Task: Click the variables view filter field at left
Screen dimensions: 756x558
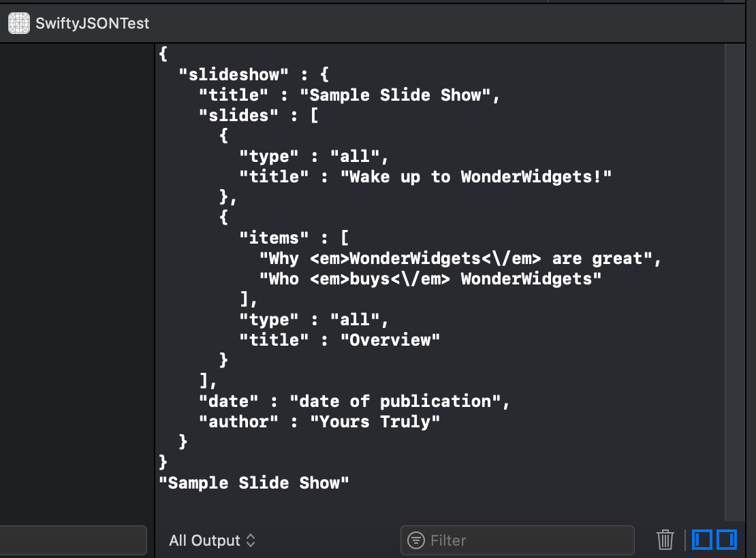Action: coord(74,540)
